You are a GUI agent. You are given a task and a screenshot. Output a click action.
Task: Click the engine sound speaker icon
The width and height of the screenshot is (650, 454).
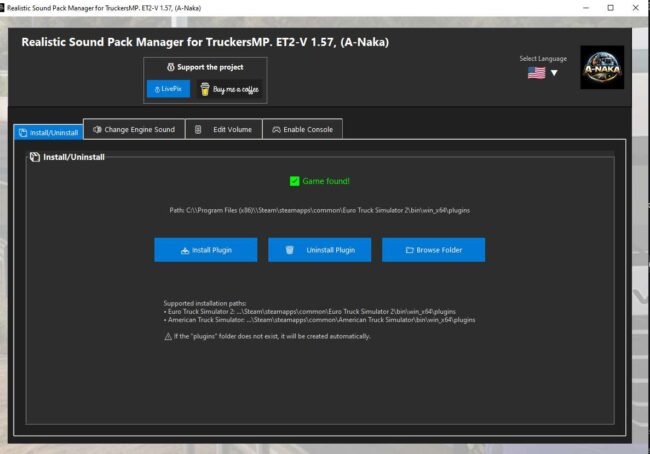pos(97,129)
